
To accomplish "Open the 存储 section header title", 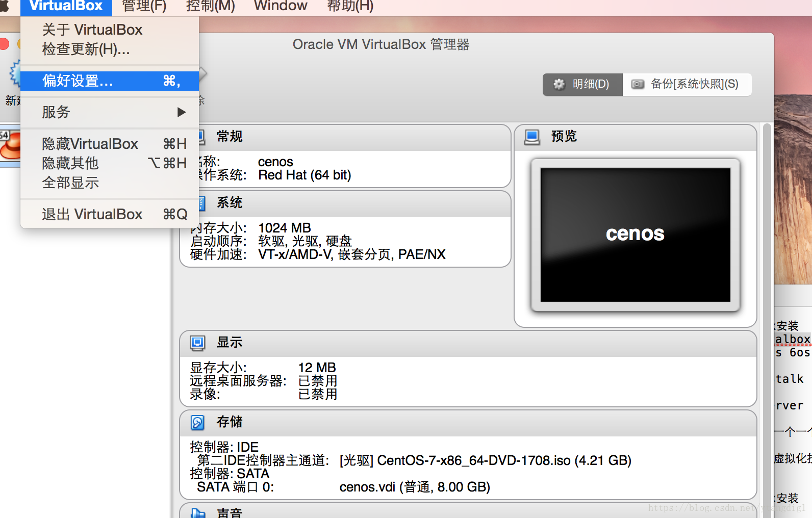I will click(x=230, y=422).
